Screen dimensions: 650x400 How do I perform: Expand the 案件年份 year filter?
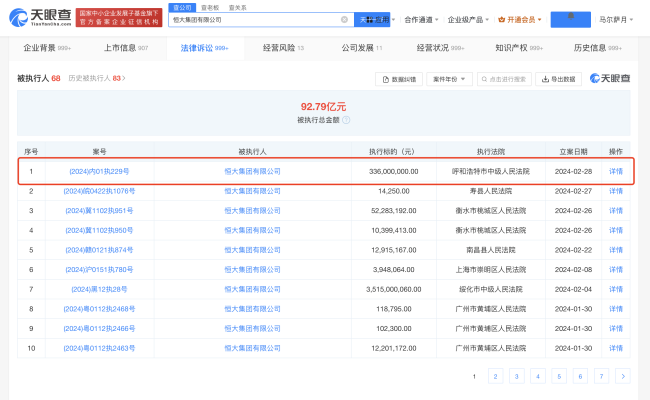click(x=447, y=79)
